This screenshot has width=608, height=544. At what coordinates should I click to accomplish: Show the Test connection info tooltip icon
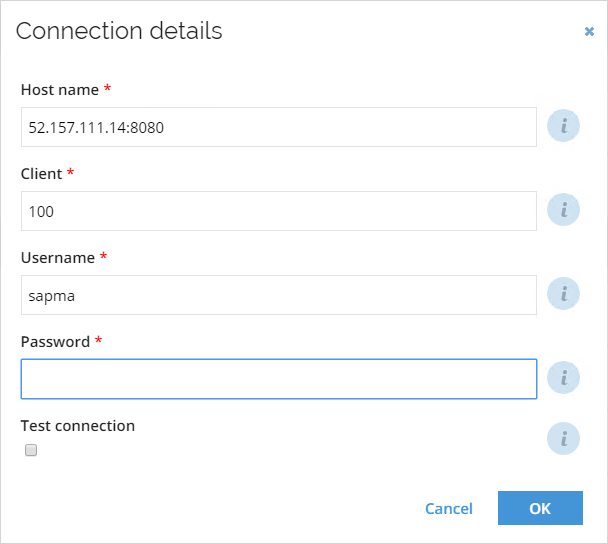point(563,439)
